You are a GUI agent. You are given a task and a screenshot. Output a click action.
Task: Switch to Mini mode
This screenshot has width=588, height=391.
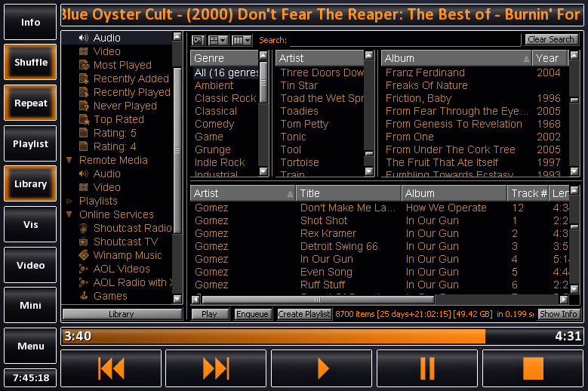pos(30,305)
